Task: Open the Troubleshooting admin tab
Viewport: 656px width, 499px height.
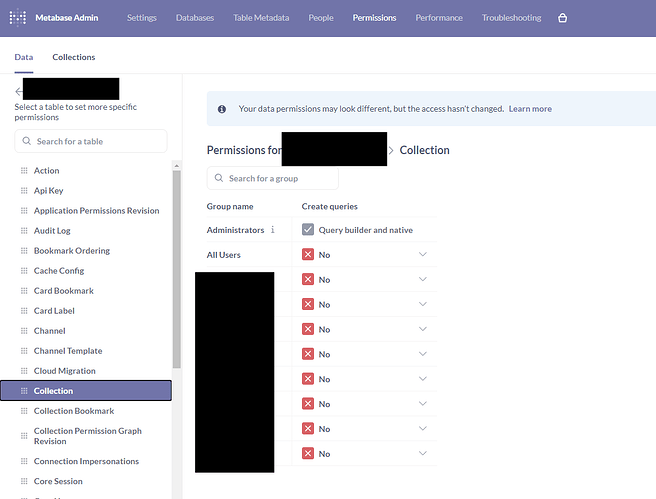Action: (511, 18)
